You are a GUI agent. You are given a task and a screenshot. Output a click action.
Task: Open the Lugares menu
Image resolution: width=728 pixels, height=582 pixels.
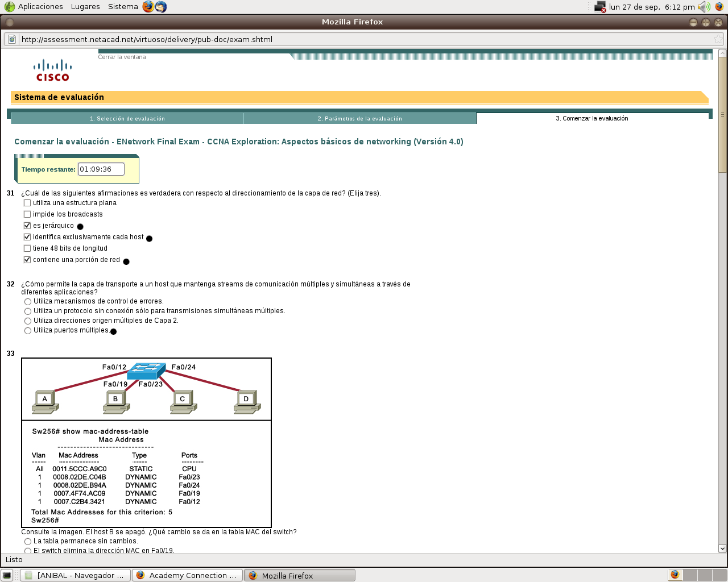pos(85,7)
